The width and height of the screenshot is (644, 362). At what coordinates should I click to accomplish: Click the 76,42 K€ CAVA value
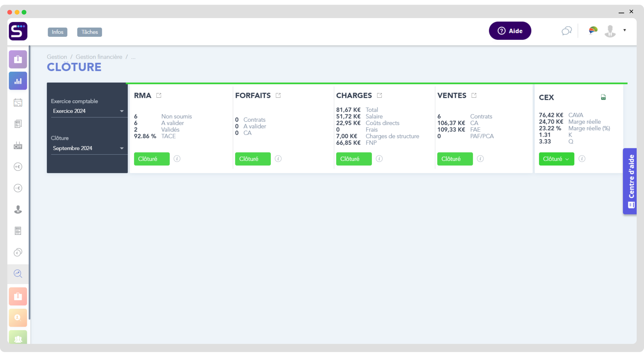551,115
